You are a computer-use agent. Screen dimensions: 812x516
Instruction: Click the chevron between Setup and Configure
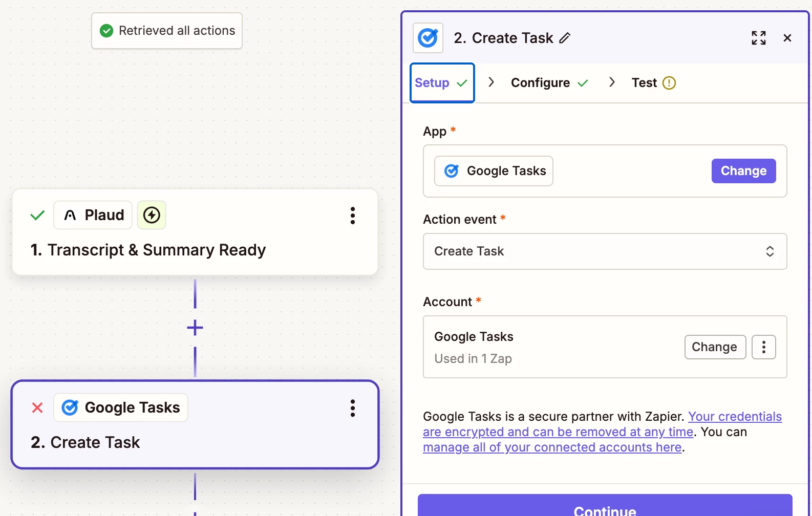[x=492, y=82]
